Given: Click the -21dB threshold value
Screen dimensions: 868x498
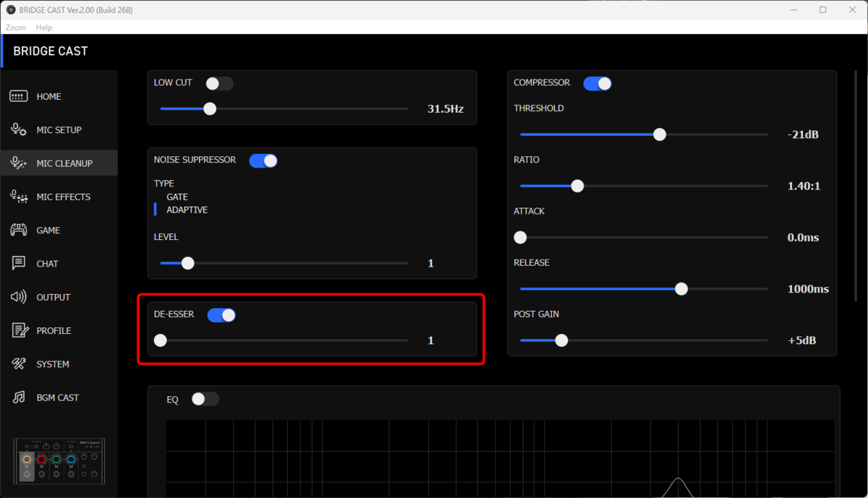Looking at the screenshot, I should (x=803, y=135).
